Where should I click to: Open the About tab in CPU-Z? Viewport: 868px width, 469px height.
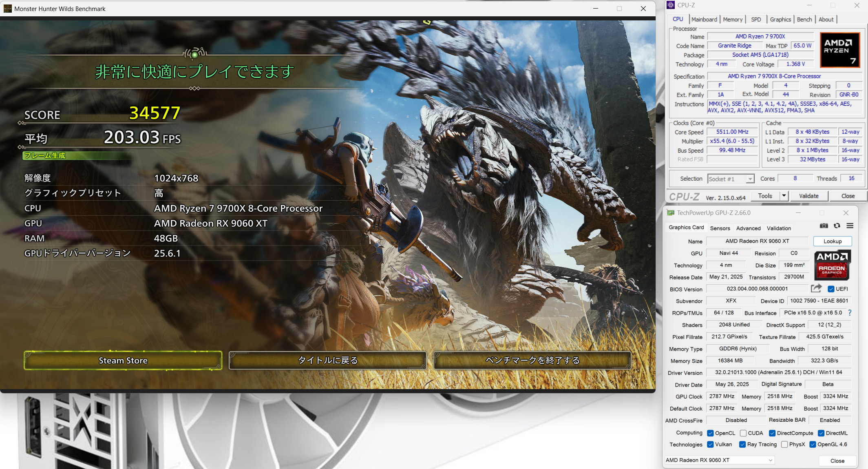point(826,19)
